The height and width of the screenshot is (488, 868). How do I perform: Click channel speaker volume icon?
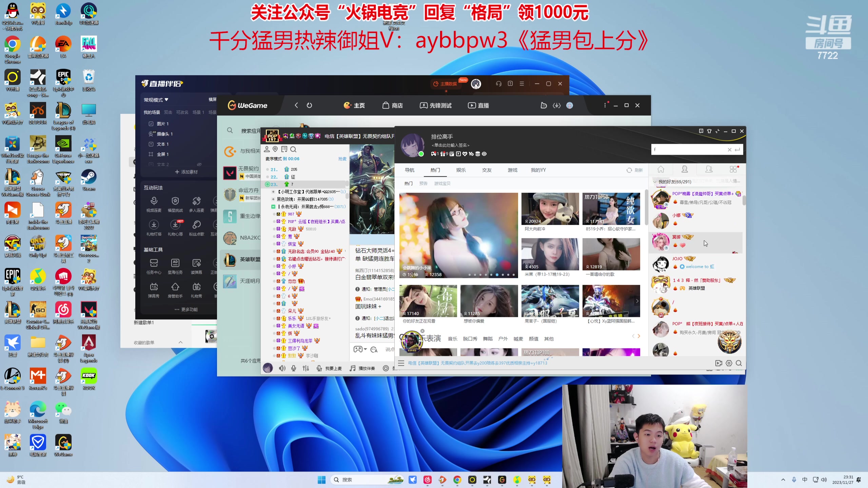(282, 368)
